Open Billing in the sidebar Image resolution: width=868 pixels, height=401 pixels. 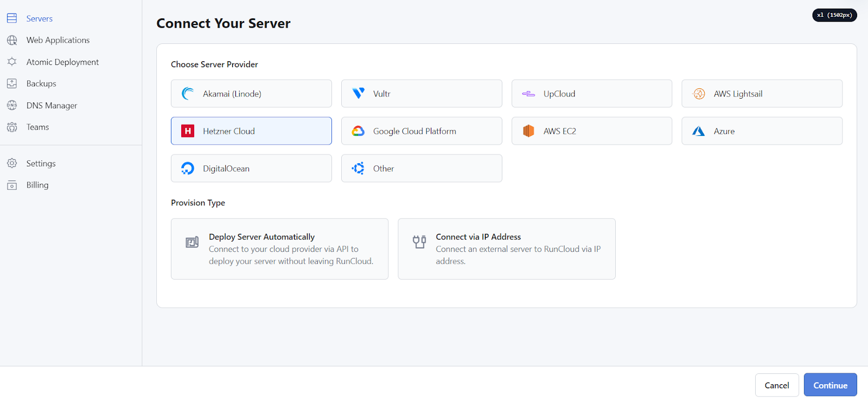coord(37,185)
